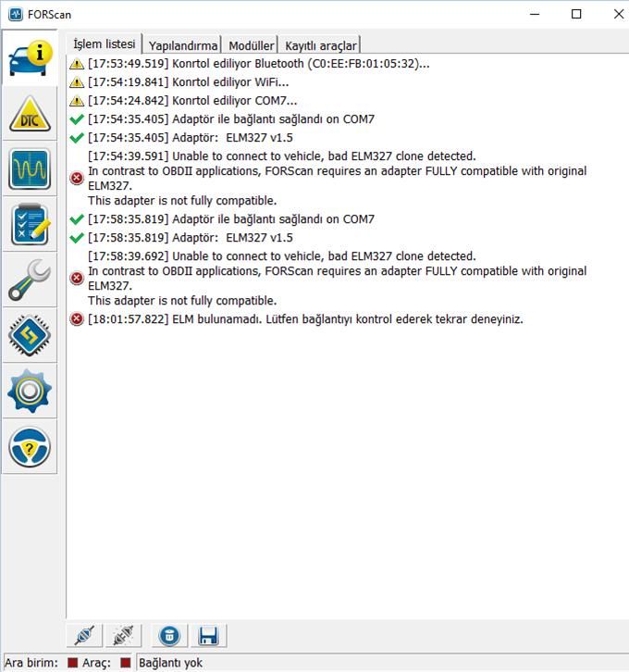Select the Konrtol ediliyor WiFi log line
This screenshot has height=672, width=629.
click(189, 82)
